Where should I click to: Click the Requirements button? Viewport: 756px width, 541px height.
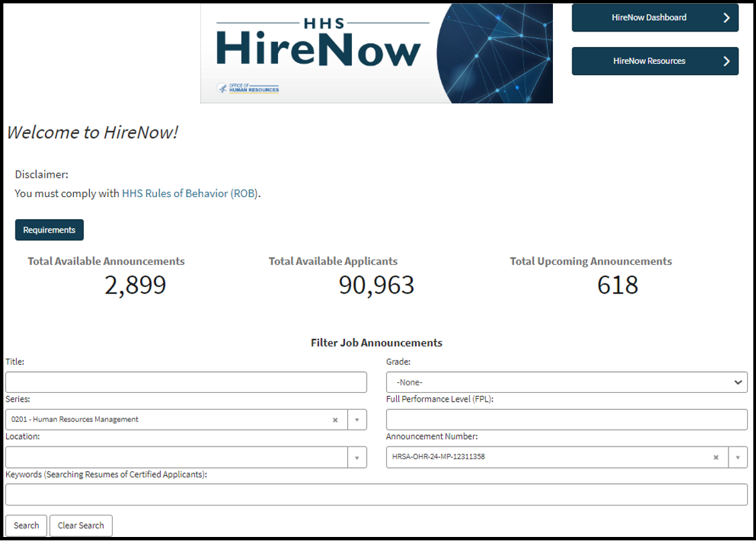49,229
